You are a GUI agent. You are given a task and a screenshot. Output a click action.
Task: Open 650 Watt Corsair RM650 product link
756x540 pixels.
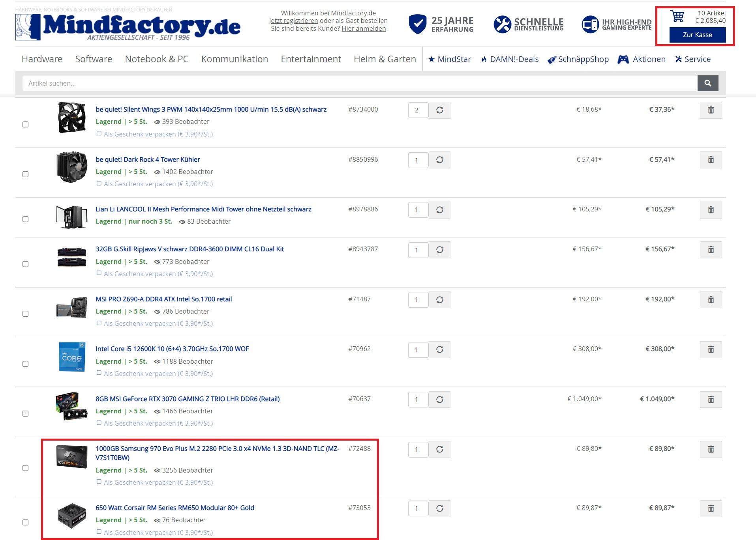(175, 508)
